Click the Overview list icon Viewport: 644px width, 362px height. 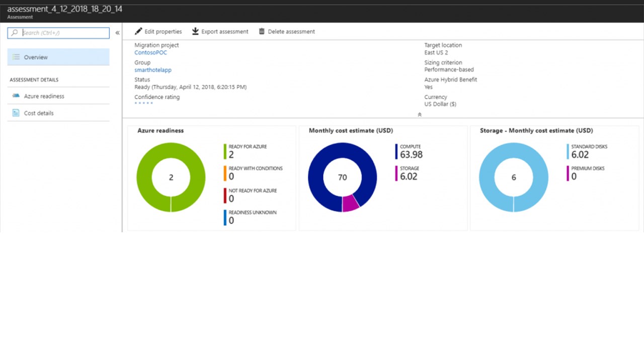tap(16, 57)
